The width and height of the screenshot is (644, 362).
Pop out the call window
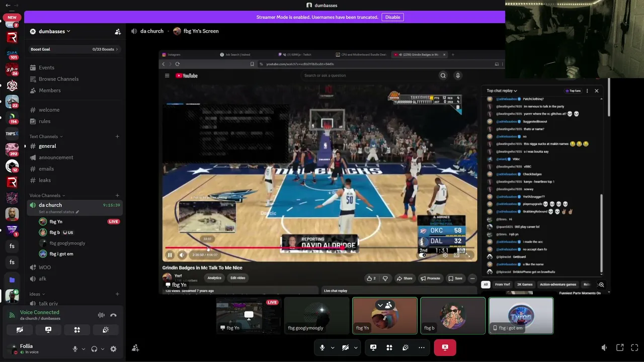[620, 347]
